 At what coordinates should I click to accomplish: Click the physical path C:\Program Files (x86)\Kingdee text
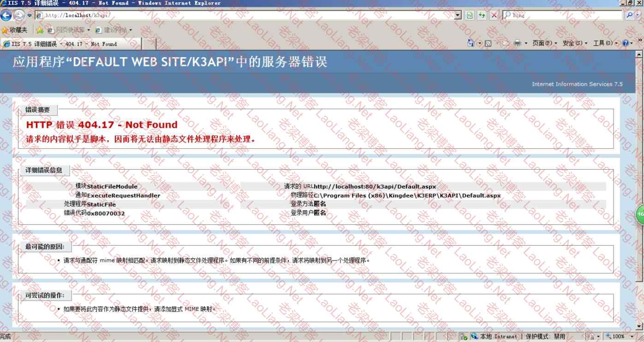coord(407,195)
